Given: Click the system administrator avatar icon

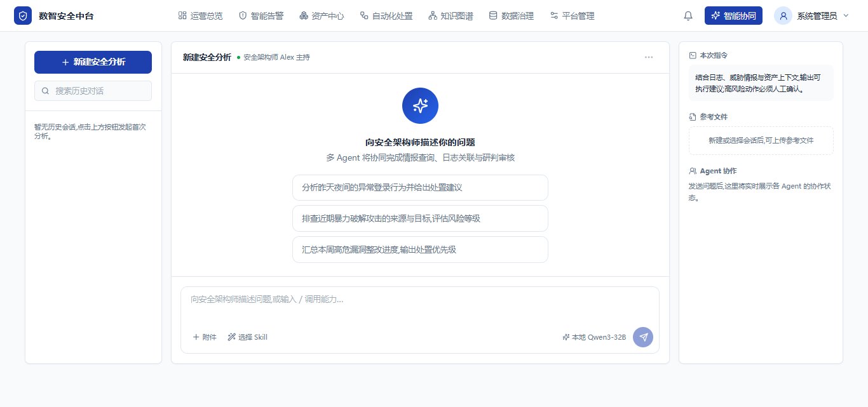Looking at the screenshot, I should pos(783,16).
